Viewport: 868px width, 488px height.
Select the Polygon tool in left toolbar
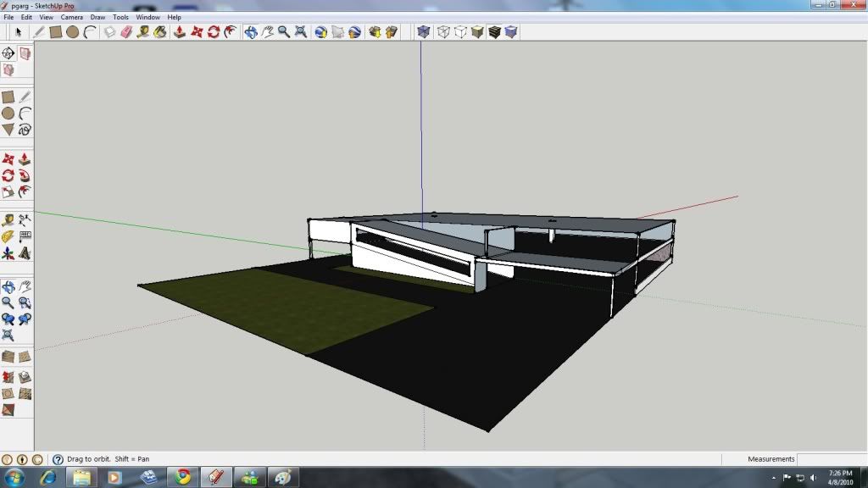pyautogui.click(x=8, y=130)
